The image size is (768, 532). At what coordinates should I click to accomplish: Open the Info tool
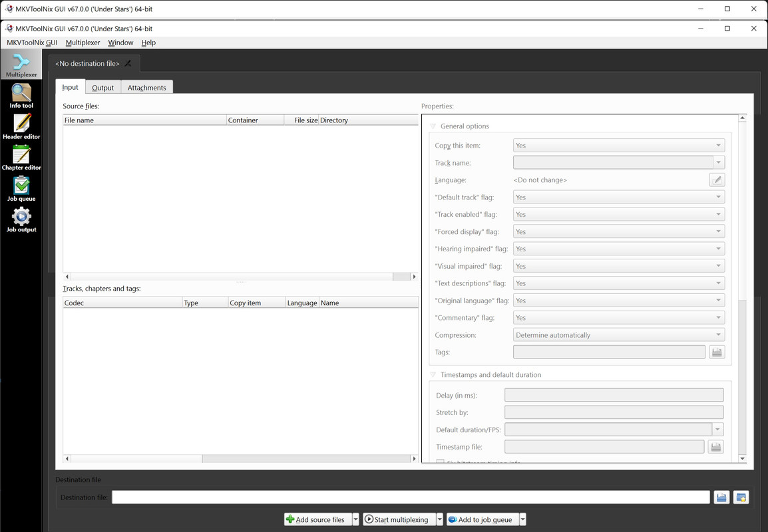tap(21, 96)
